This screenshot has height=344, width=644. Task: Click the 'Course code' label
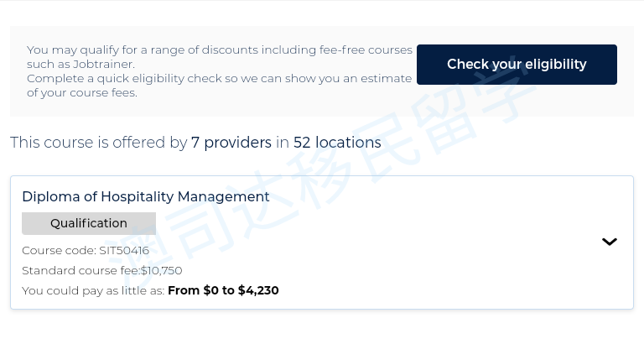pos(59,250)
